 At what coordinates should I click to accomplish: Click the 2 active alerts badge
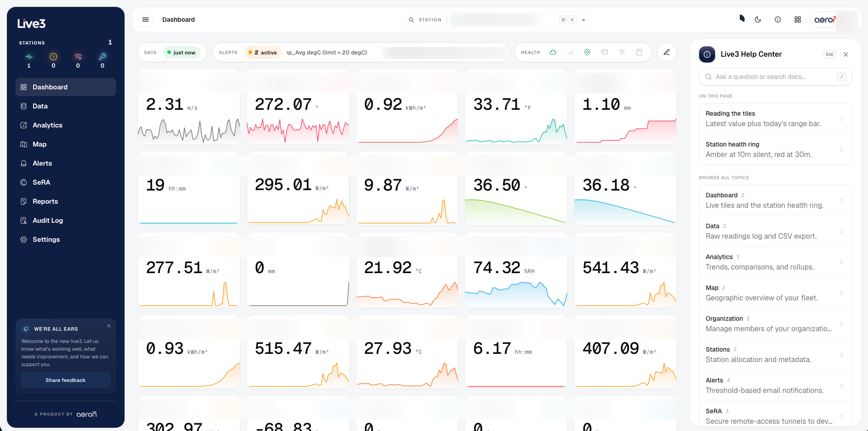pos(263,53)
